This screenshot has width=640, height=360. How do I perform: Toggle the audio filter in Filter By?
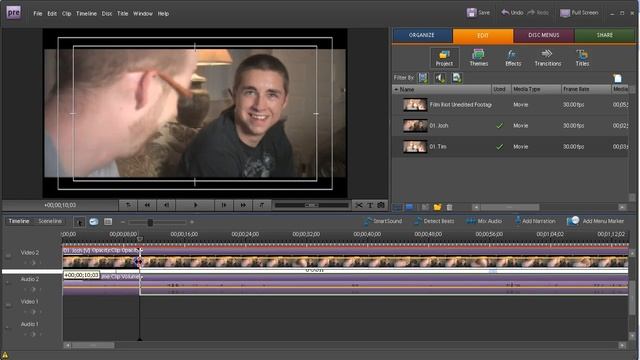(x=440, y=78)
